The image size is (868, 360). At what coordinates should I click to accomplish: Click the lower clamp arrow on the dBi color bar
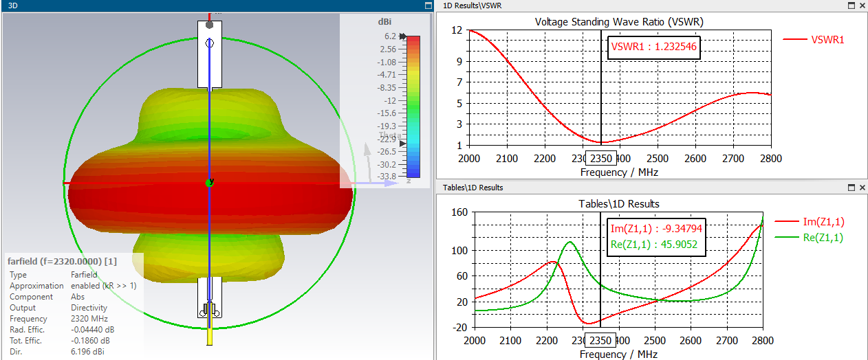point(403,144)
